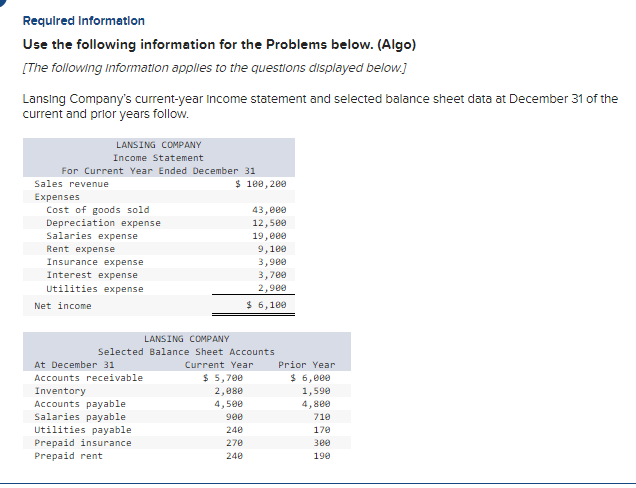Select the Interest expense label
The height and width of the screenshot is (488, 636).
[92, 275]
